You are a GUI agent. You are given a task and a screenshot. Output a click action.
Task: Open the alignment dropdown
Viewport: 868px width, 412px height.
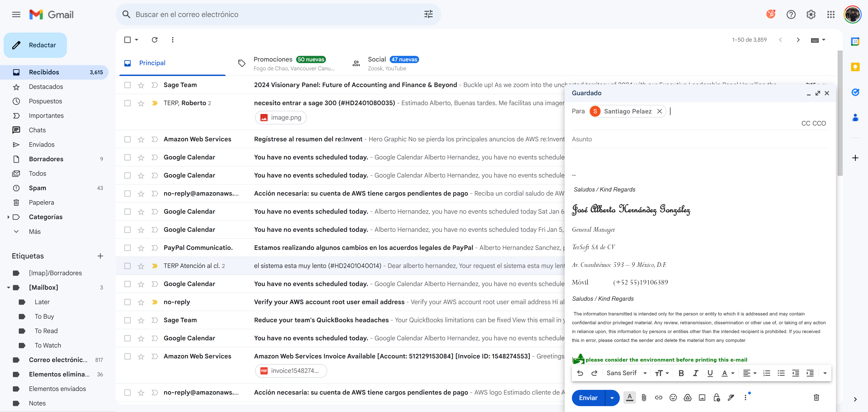pos(750,373)
